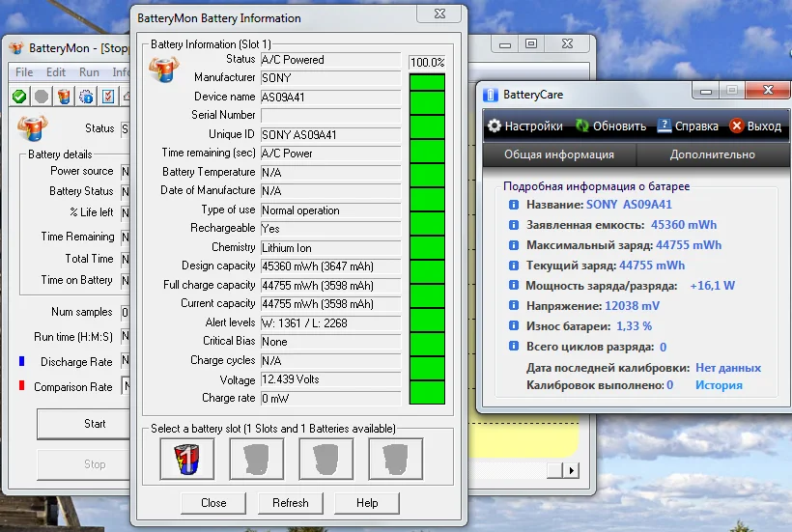Click the checklist icon in BatteryMon toolbar
792x532 pixels.
pos(108,97)
